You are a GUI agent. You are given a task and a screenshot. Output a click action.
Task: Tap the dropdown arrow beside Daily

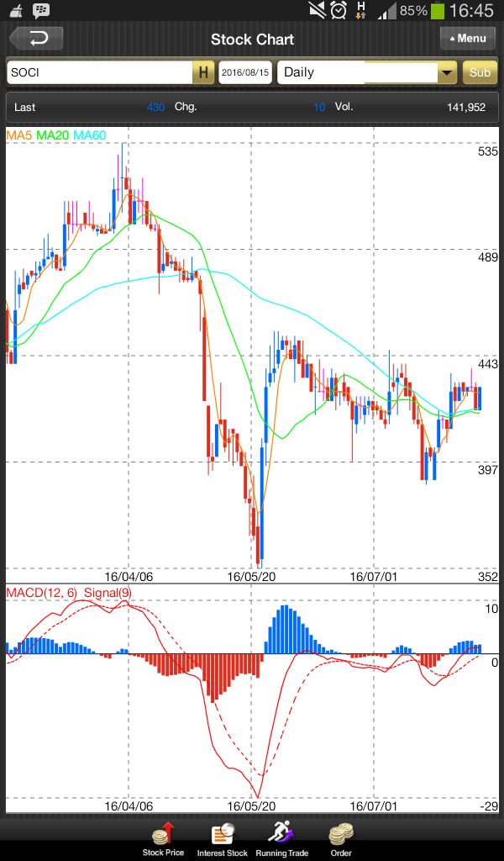(x=447, y=72)
